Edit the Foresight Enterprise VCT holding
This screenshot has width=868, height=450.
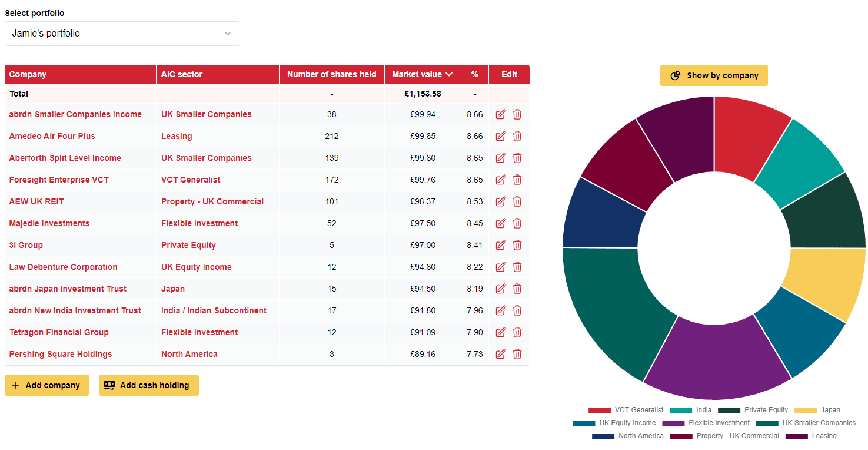point(501,180)
